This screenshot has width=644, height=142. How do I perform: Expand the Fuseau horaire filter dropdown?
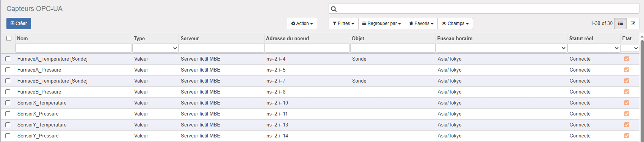(501, 48)
